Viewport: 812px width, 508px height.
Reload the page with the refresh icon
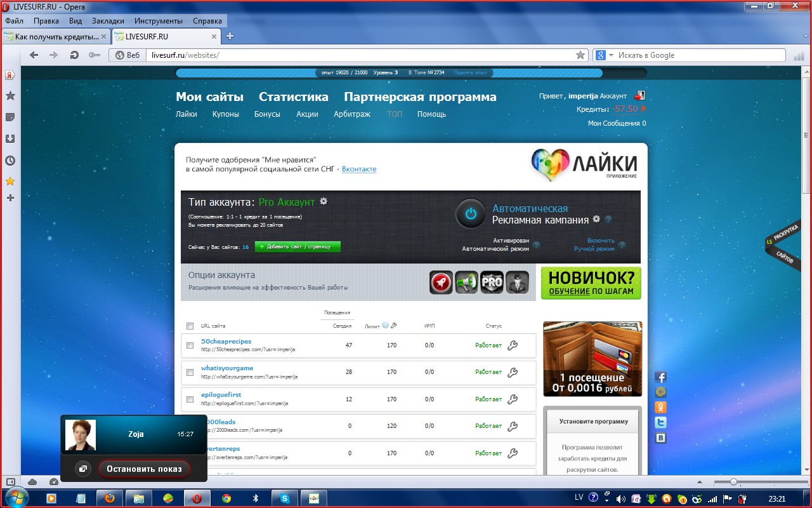point(74,55)
